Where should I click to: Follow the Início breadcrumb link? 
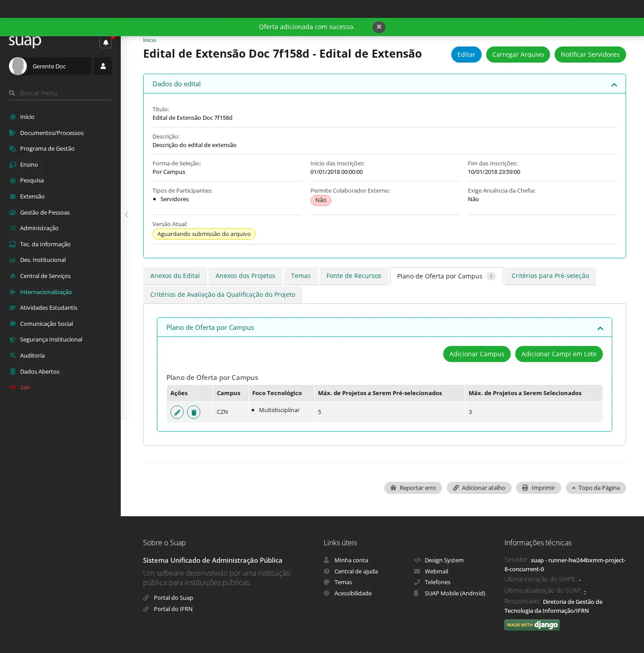coord(149,40)
